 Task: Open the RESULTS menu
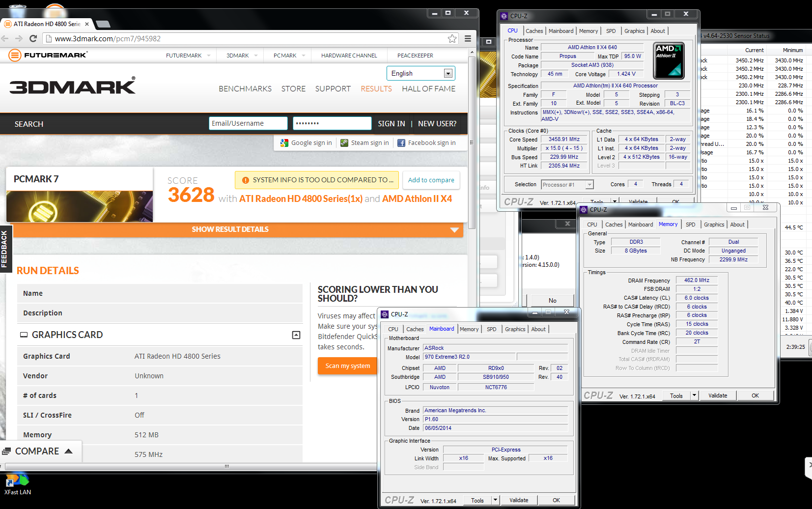[x=376, y=89]
